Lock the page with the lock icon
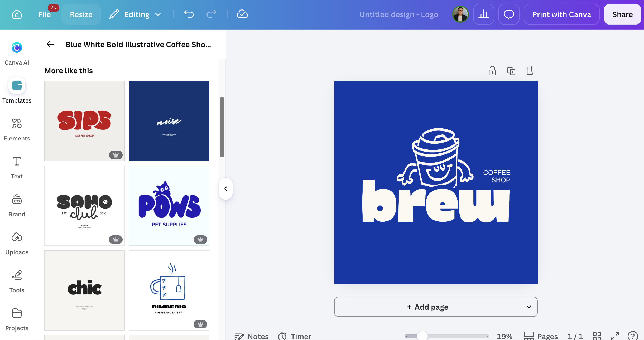The image size is (644, 340). tap(492, 71)
